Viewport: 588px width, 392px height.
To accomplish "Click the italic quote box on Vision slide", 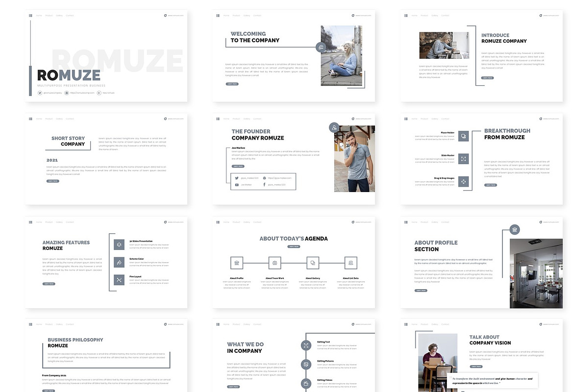I will coord(492,381).
